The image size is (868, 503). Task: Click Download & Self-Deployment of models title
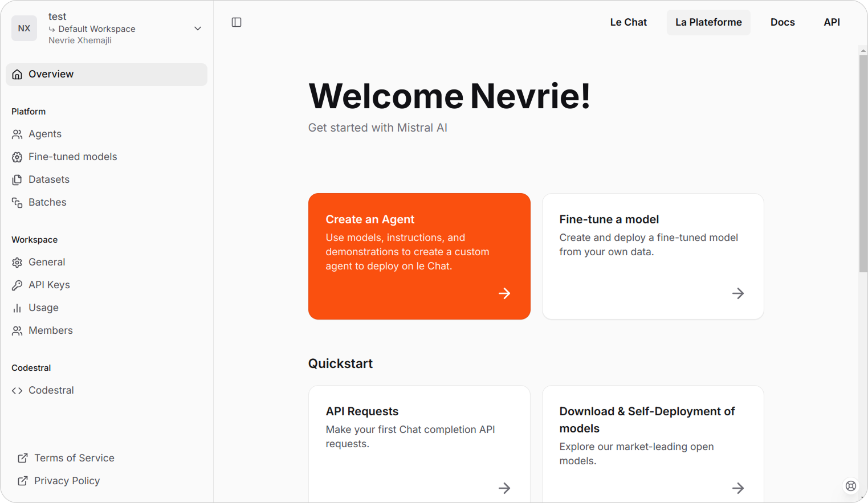point(647,420)
